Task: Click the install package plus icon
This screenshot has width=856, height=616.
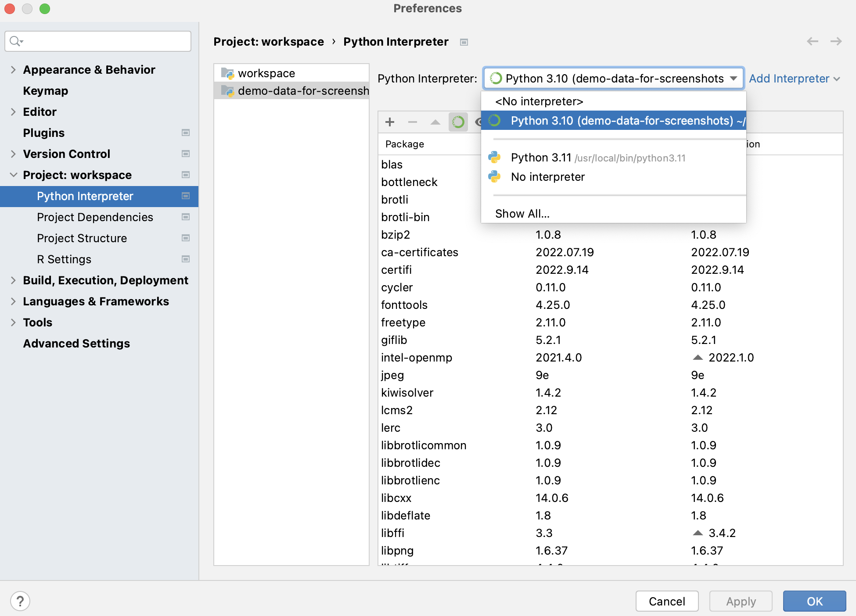Action: (x=390, y=122)
